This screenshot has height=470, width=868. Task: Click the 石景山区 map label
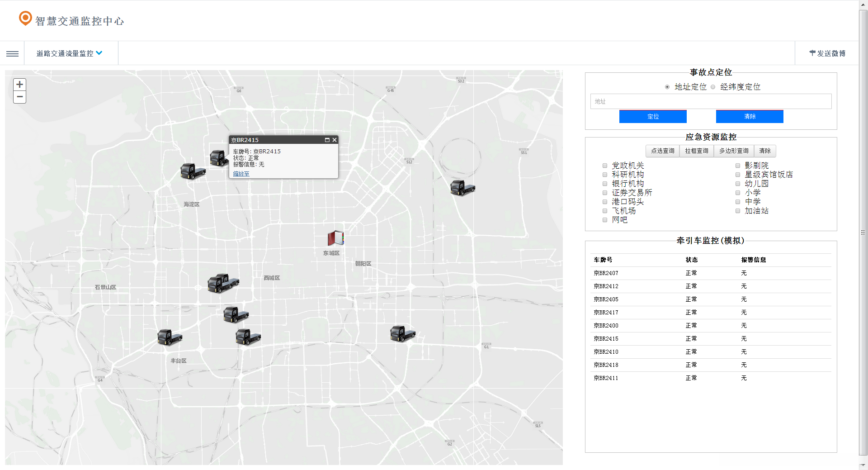105,287
